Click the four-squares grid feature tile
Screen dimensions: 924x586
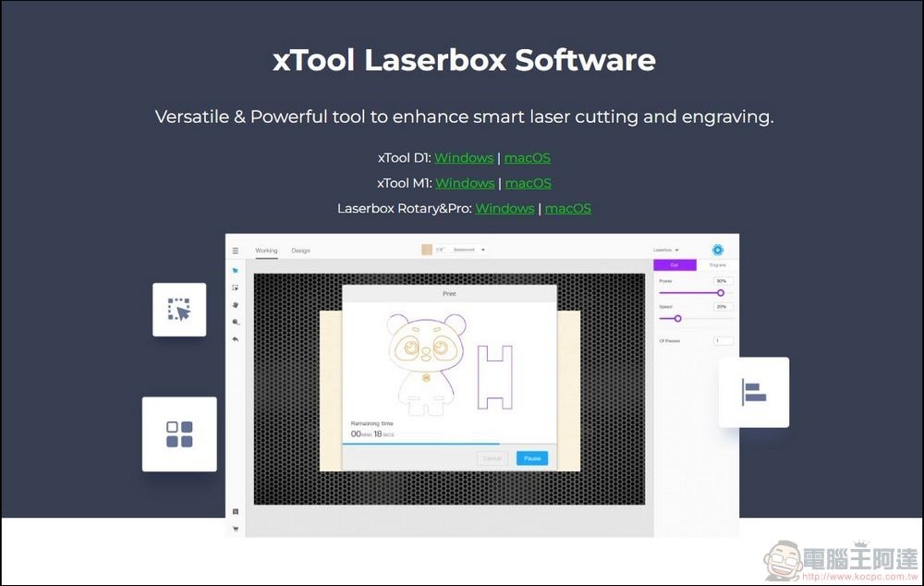179,433
